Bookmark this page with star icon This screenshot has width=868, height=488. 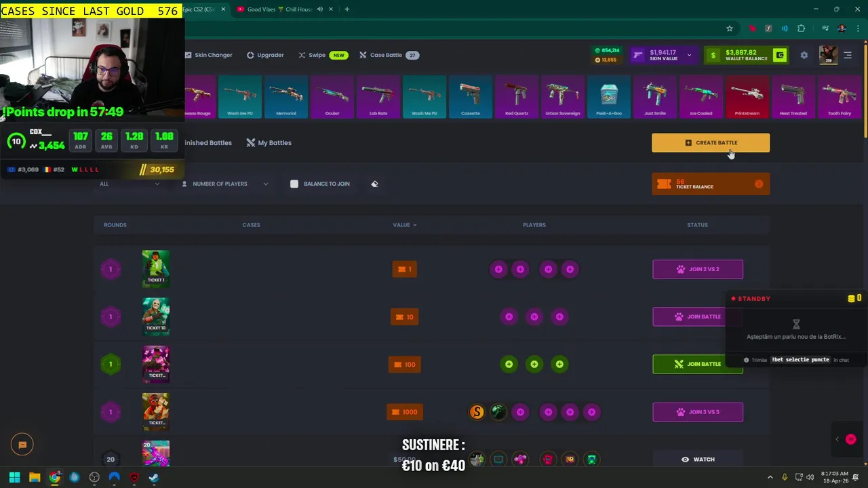click(730, 28)
